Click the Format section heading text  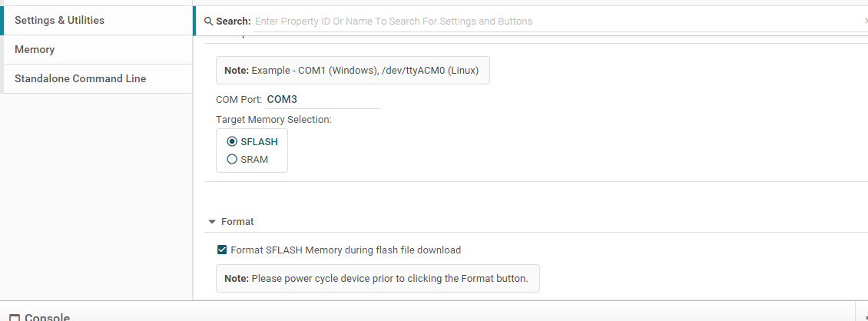(x=237, y=222)
